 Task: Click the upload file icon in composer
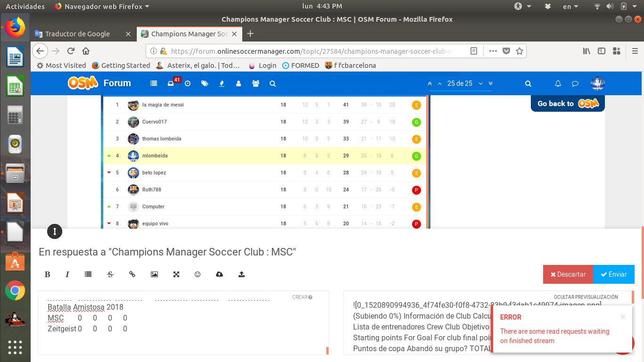(241, 274)
